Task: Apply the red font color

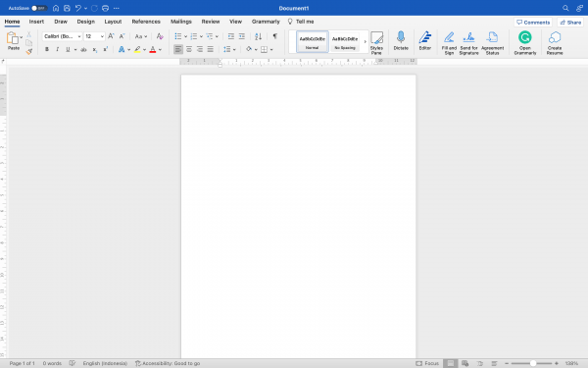Action: (x=153, y=49)
